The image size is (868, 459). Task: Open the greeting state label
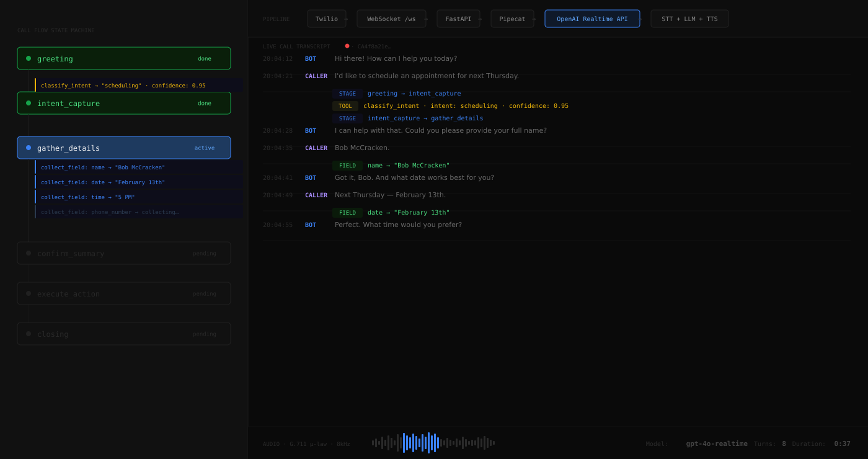click(x=55, y=59)
